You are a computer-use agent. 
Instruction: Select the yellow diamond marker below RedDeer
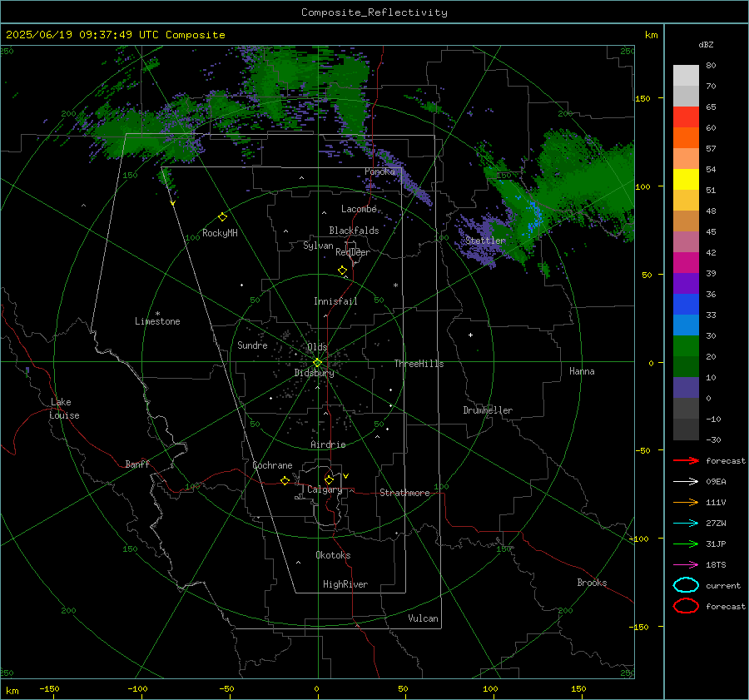[x=342, y=271]
